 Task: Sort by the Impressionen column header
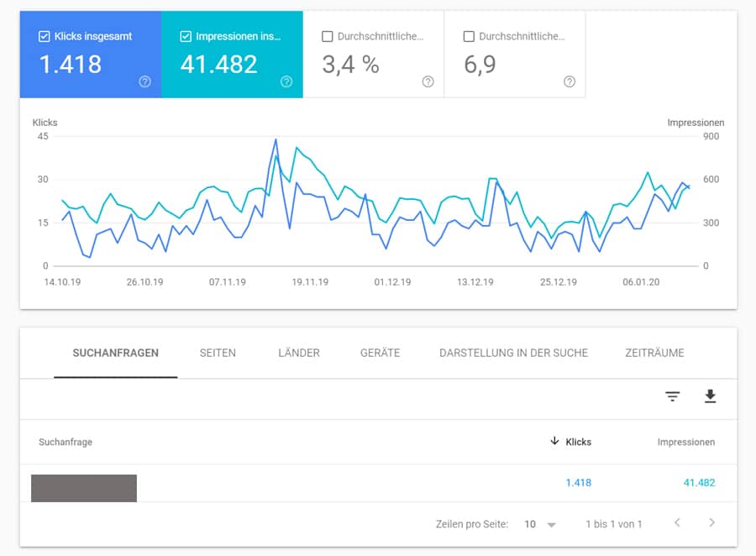[x=685, y=442]
